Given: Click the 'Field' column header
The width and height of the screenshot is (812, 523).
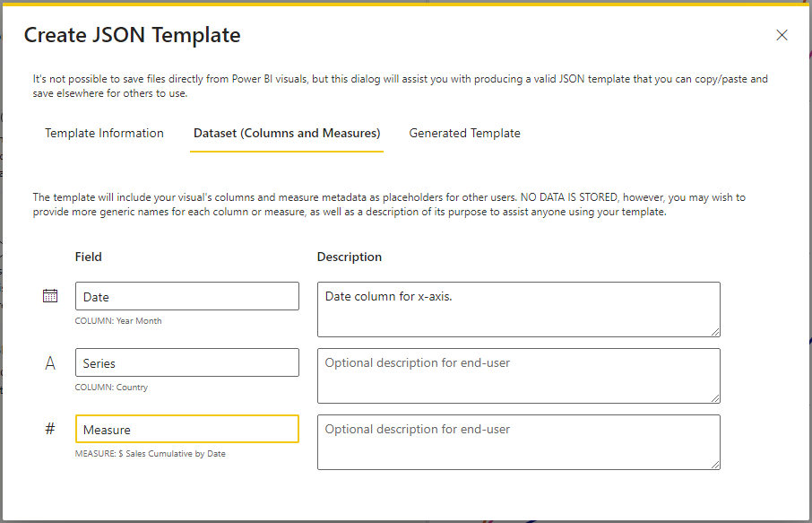Looking at the screenshot, I should tap(89, 257).
